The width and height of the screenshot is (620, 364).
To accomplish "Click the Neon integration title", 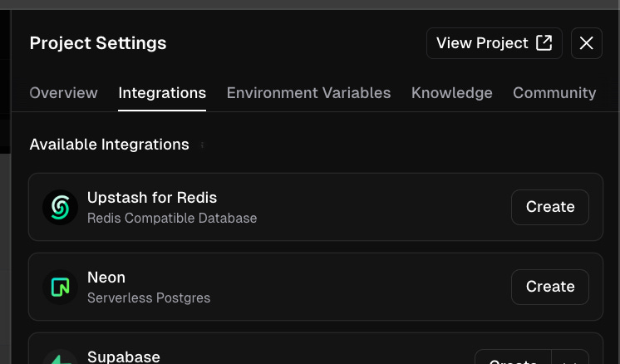I will point(106,278).
